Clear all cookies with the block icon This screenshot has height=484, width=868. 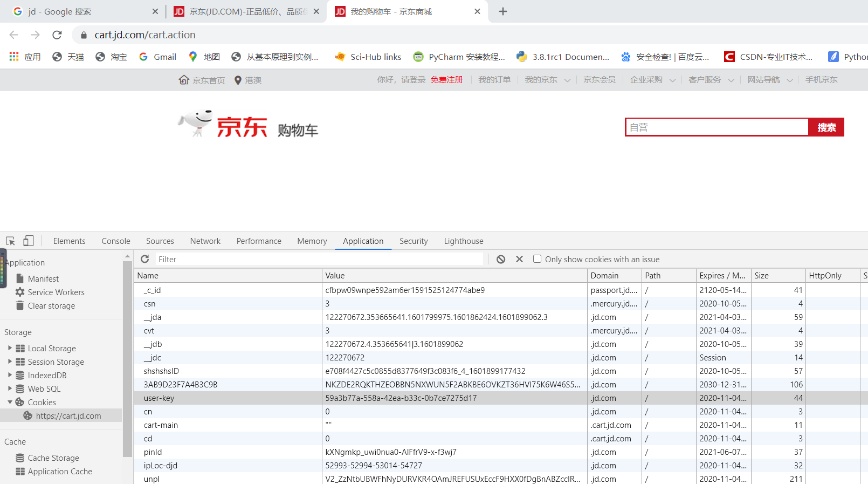click(x=501, y=259)
